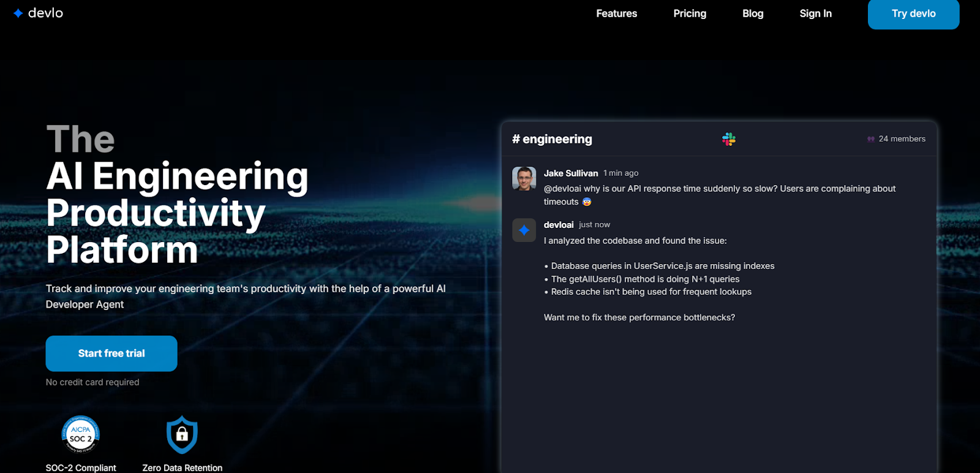Click the AICPA SOC 2 badge

[x=80, y=435]
